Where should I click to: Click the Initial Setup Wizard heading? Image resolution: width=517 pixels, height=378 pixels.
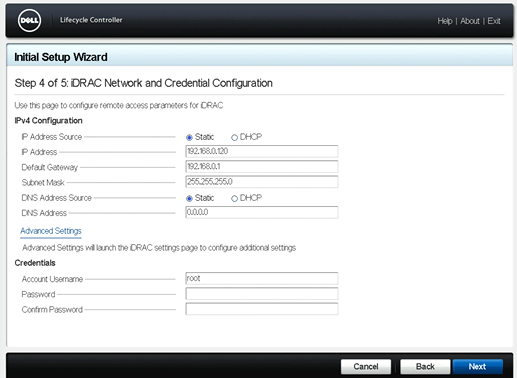(x=61, y=57)
